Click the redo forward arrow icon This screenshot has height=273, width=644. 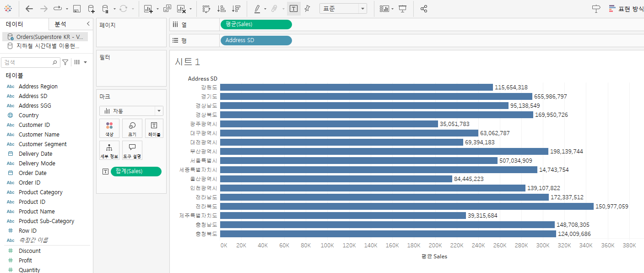tap(44, 9)
